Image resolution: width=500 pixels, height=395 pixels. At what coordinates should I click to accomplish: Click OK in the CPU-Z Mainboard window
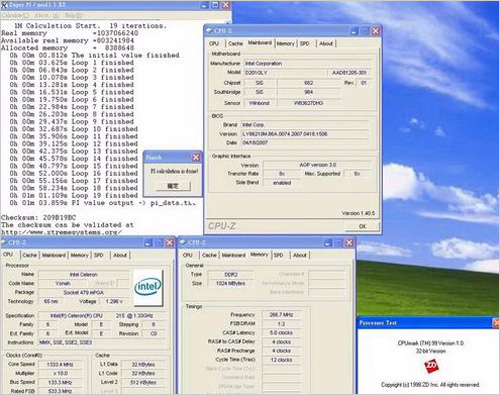363,226
